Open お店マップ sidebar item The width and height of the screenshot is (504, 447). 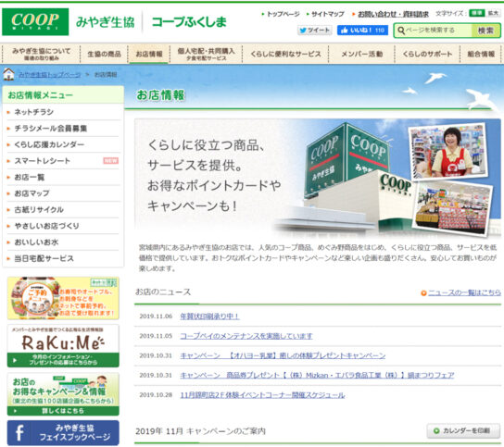[x=63, y=193]
